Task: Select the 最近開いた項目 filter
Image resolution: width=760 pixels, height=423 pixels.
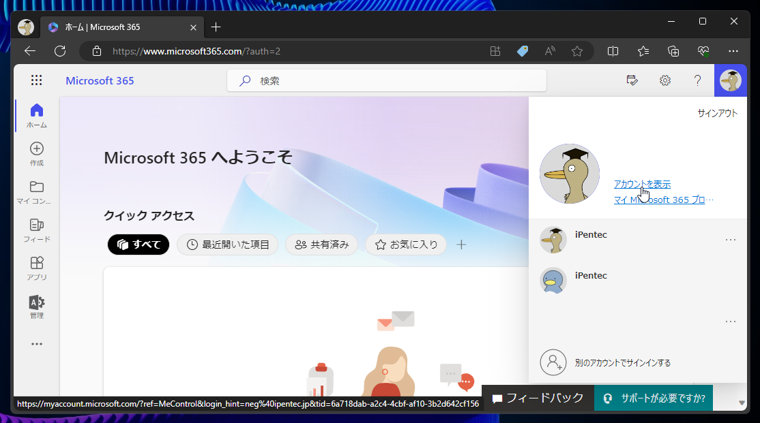Action: click(x=228, y=245)
